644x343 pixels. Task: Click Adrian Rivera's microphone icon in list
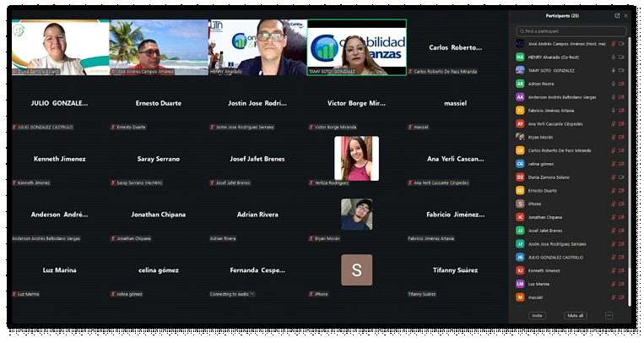[614, 84]
